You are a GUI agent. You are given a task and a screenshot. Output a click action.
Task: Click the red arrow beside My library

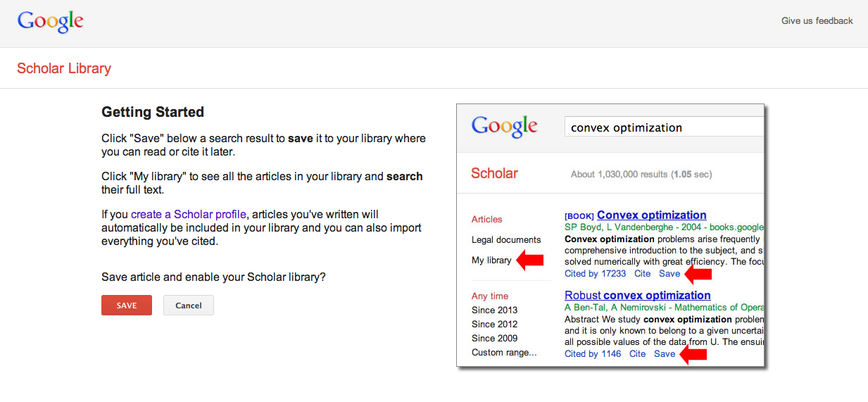point(530,260)
